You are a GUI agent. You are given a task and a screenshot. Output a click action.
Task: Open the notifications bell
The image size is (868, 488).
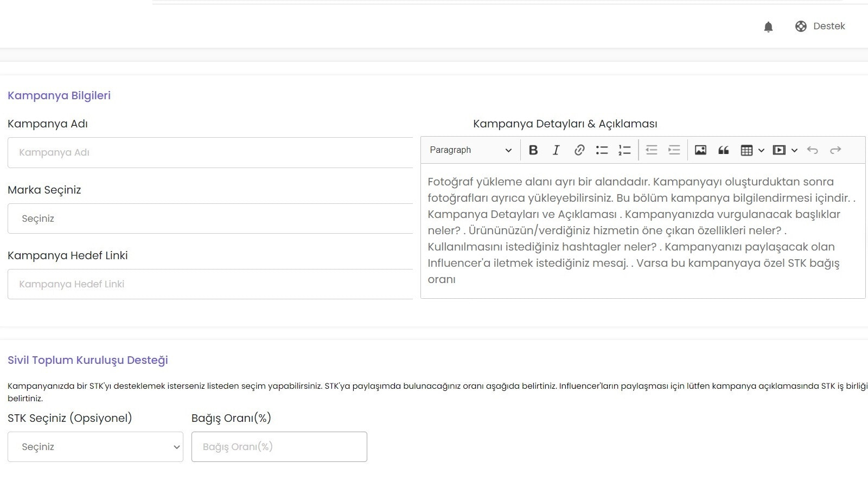coord(768,27)
